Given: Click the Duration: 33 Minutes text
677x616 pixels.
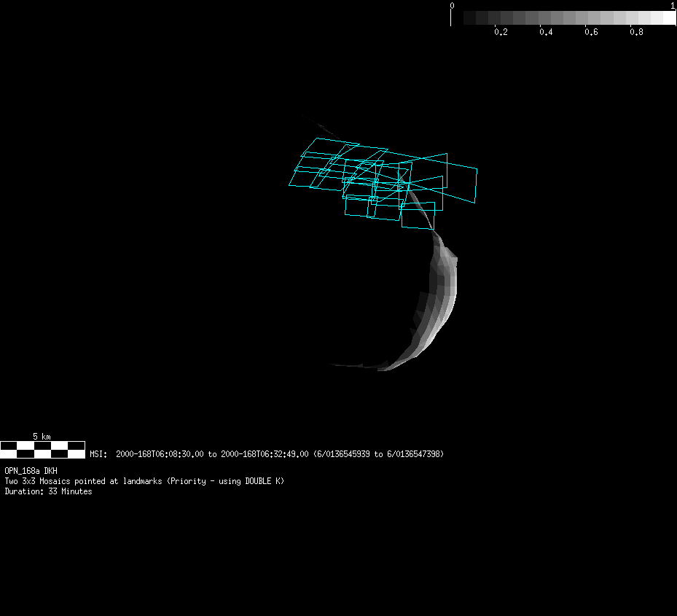Looking at the screenshot, I should tap(48, 491).
